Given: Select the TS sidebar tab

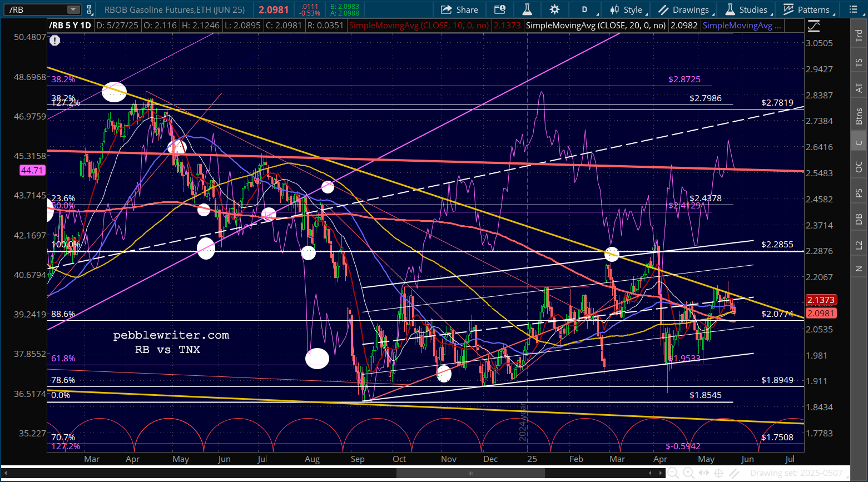Looking at the screenshot, I should tap(859, 63).
